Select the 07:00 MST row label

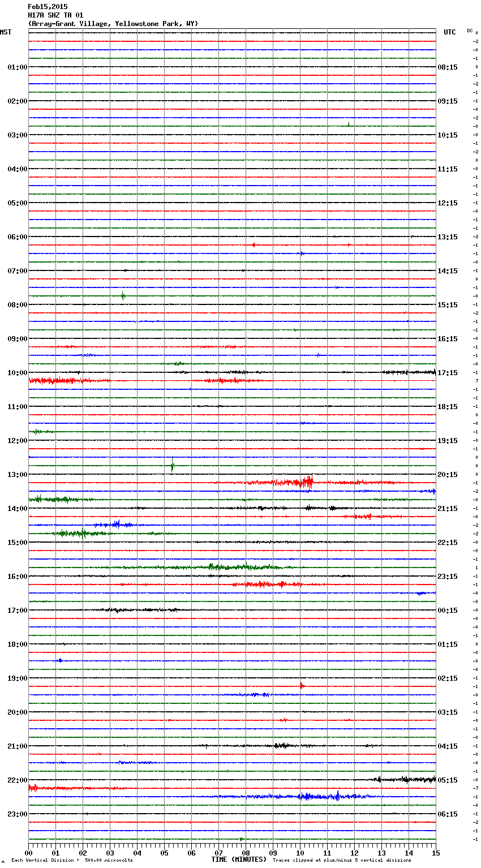click(18, 271)
